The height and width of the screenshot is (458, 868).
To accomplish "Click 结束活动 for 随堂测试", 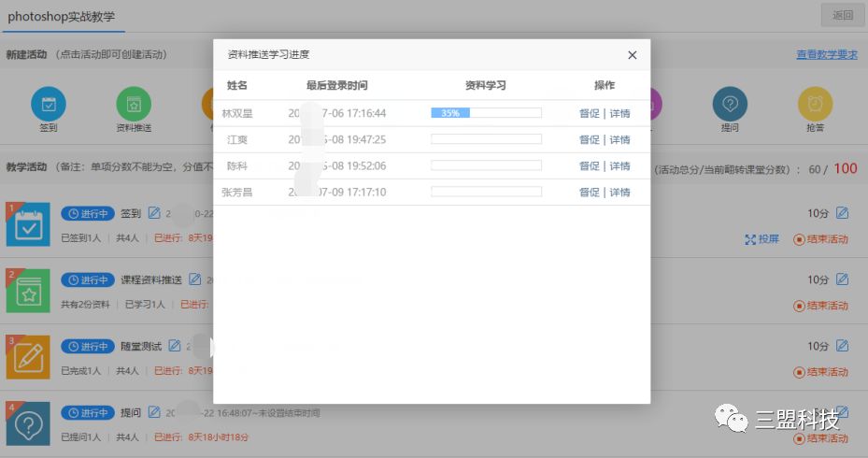I will (821, 372).
